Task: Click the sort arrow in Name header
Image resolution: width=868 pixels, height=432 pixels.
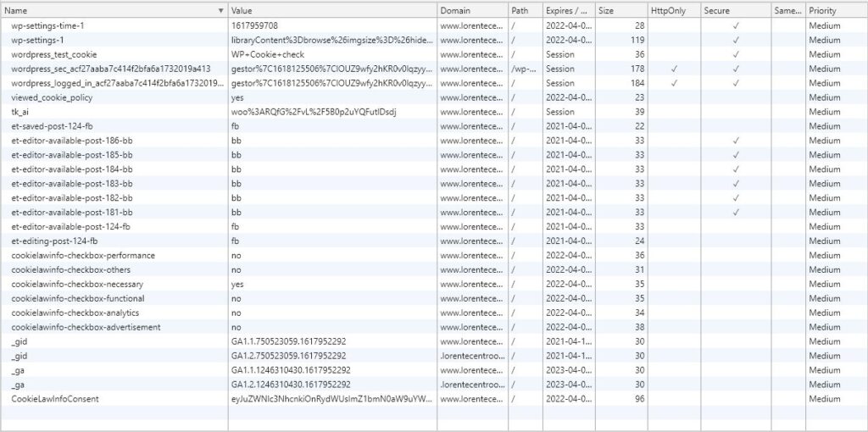Action: (221, 10)
